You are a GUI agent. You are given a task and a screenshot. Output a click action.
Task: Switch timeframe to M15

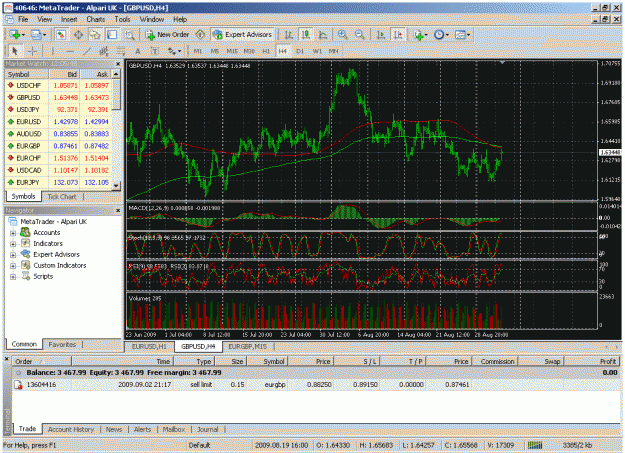pyautogui.click(x=232, y=51)
